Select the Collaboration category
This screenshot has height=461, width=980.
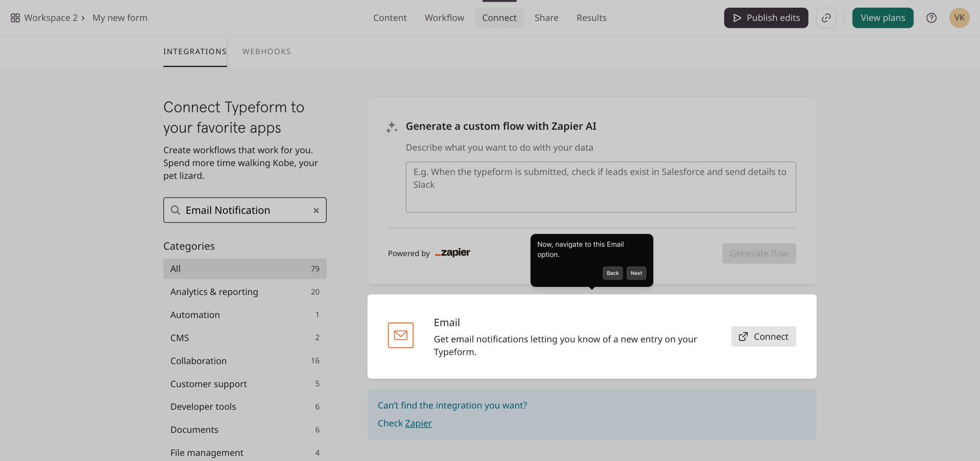(245, 361)
